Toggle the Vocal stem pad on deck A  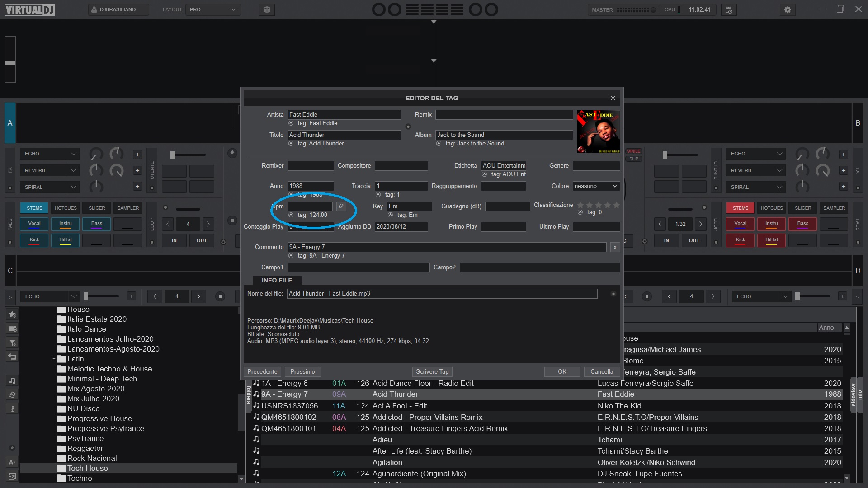34,224
